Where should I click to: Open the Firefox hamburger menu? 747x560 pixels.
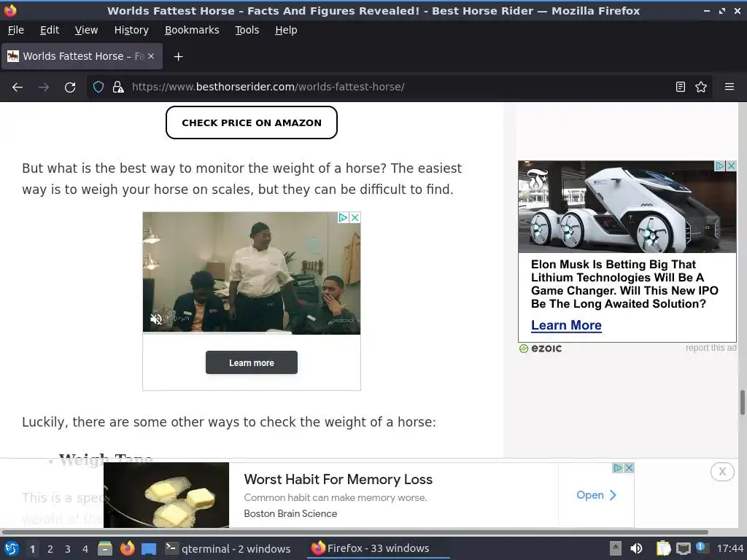click(x=729, y=87)
